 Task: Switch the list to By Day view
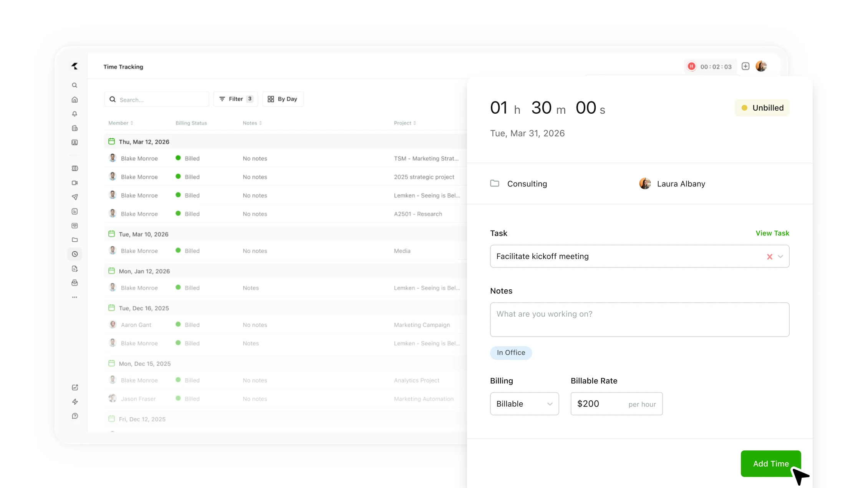click(x=283, y=99)
